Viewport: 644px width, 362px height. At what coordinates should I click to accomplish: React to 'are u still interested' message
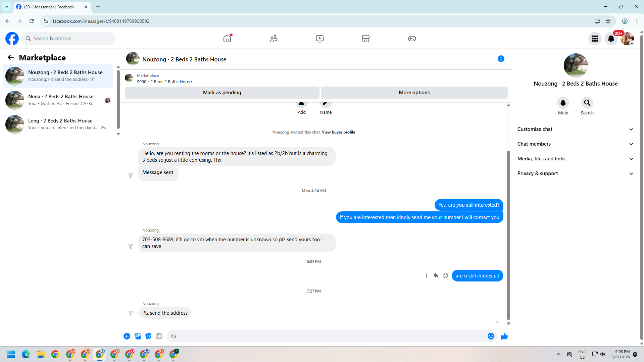click(445, 275)
